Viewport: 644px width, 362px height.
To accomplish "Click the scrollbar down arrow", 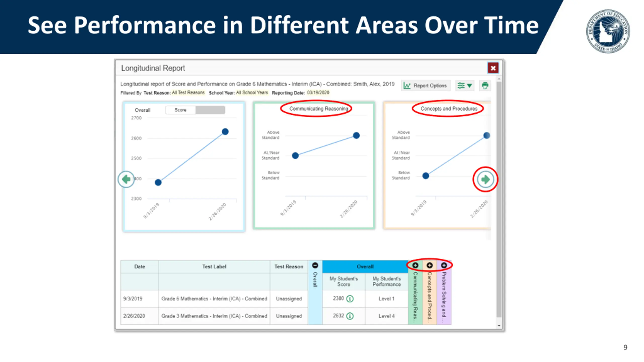I will 499,326.
